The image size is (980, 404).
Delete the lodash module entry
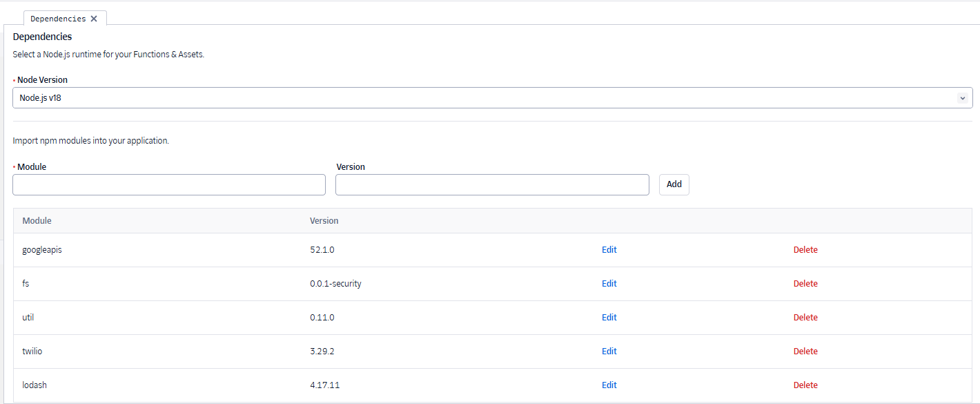[805, 385]
